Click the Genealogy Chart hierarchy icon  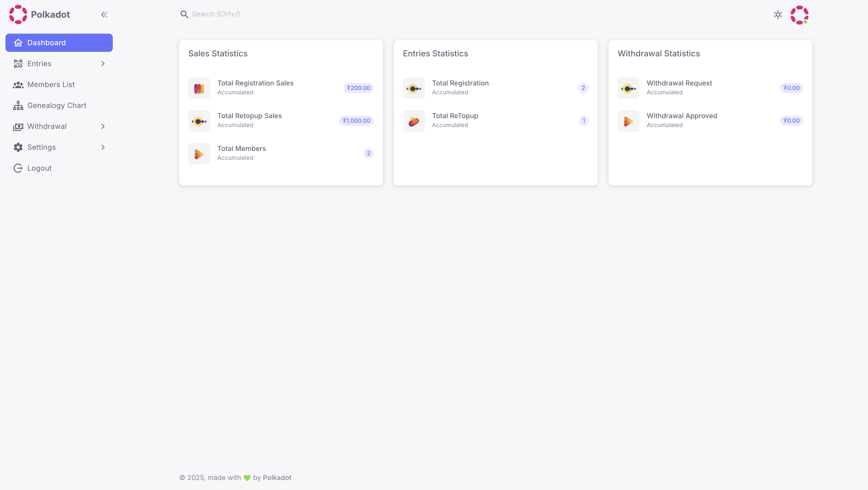pyautogui.click(x=18, y=105)
